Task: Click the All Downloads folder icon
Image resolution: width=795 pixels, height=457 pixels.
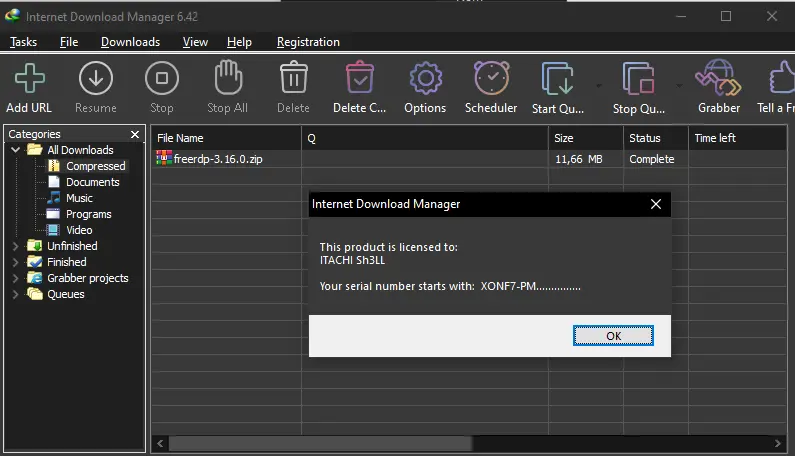Action: pyautogui.click(x=34, y=150)
